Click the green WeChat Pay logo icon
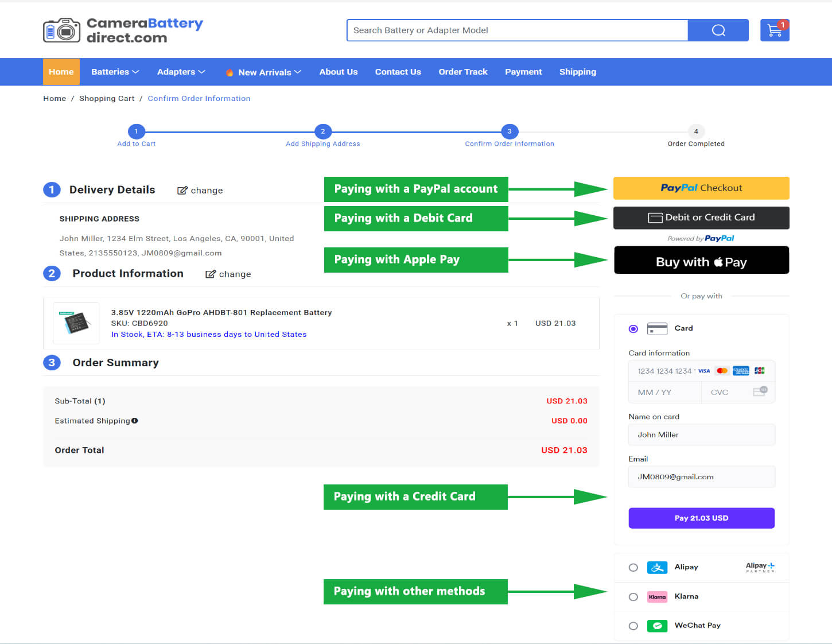The width and height of the screenshot is (832, 644). (x=657, y=626)
